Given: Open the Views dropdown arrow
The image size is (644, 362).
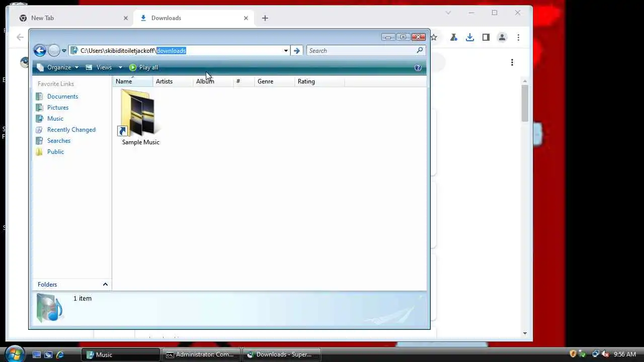Looking at the screenshot, I should click(120, 67).
